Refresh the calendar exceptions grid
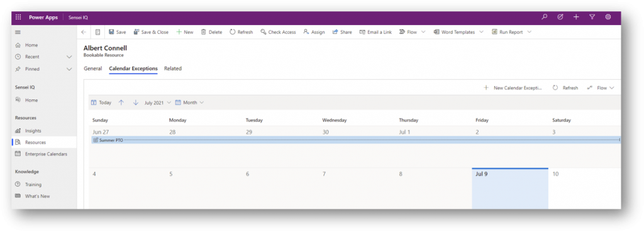This screenshot has width=644, height=232. (565, 88)
